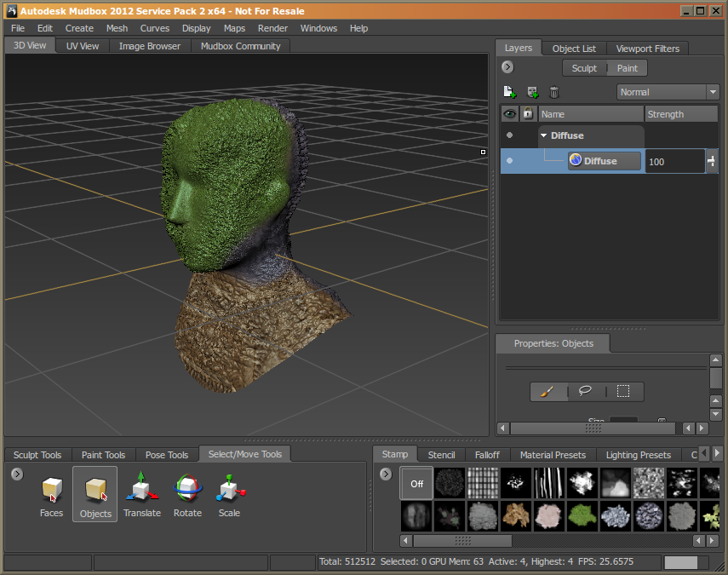Screen dimensions: 728x575
Task: Pick the Scale tool
Action: (229, 491)
